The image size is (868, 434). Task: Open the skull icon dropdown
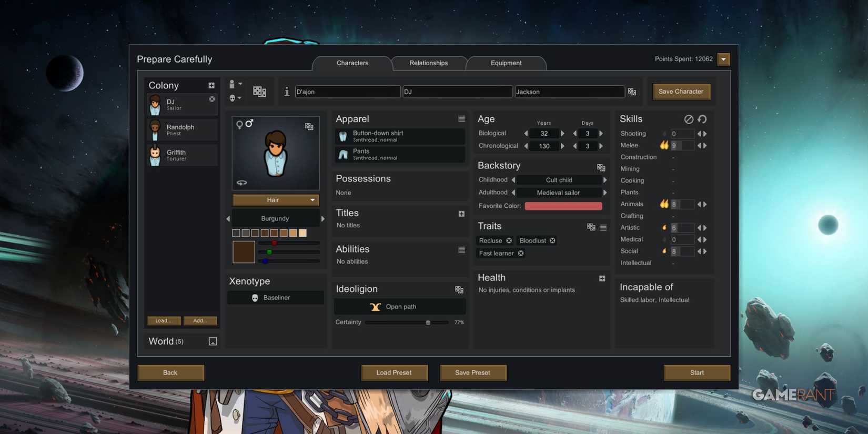pyautogui.click(x=235, y=98)
